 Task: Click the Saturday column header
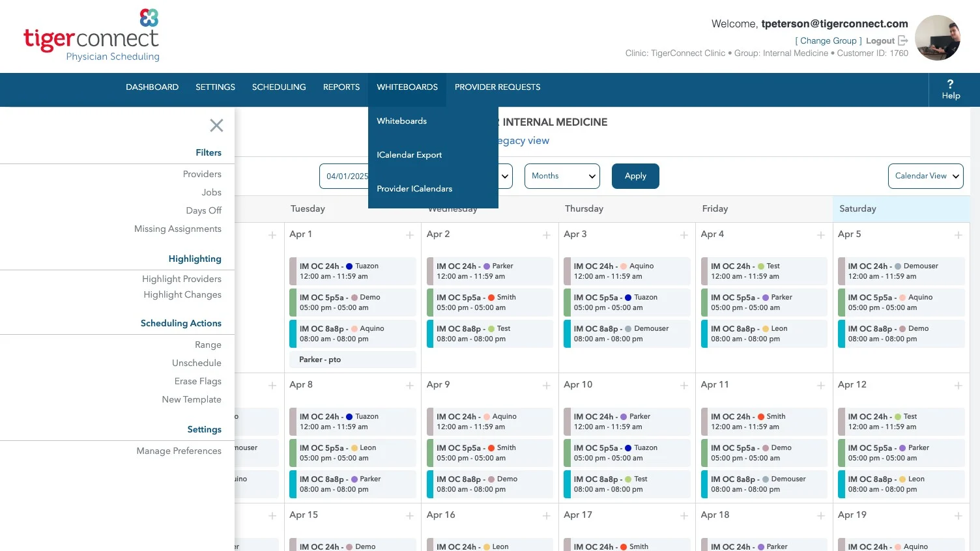(901, 209)
